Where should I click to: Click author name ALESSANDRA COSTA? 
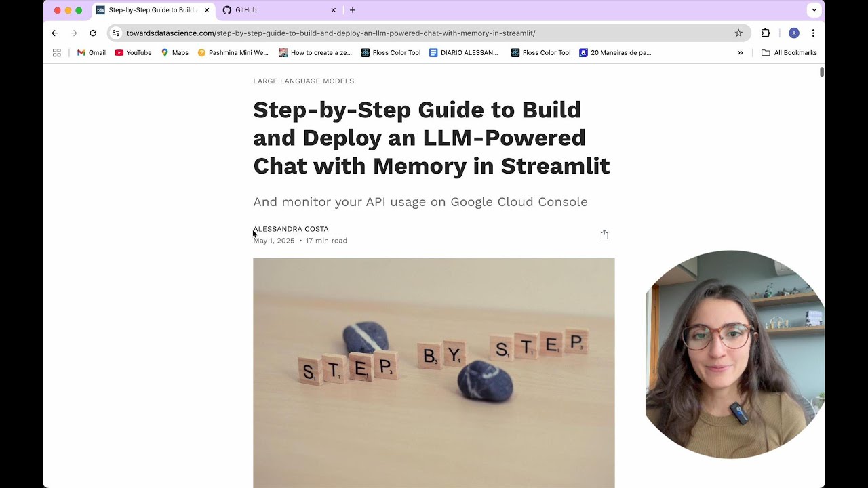[x=291, y=229]
